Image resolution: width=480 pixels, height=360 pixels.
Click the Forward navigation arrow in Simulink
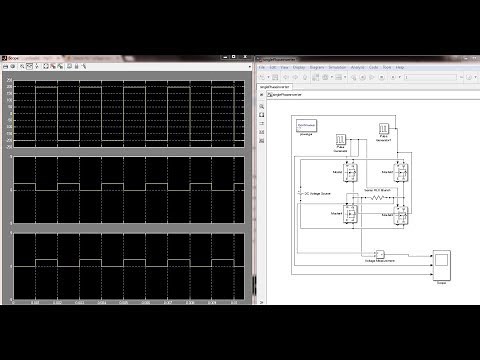295,77
